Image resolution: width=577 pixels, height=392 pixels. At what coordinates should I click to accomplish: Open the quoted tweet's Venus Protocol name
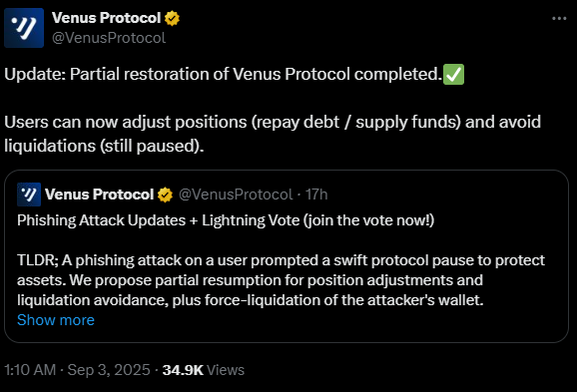click(100, 195)
